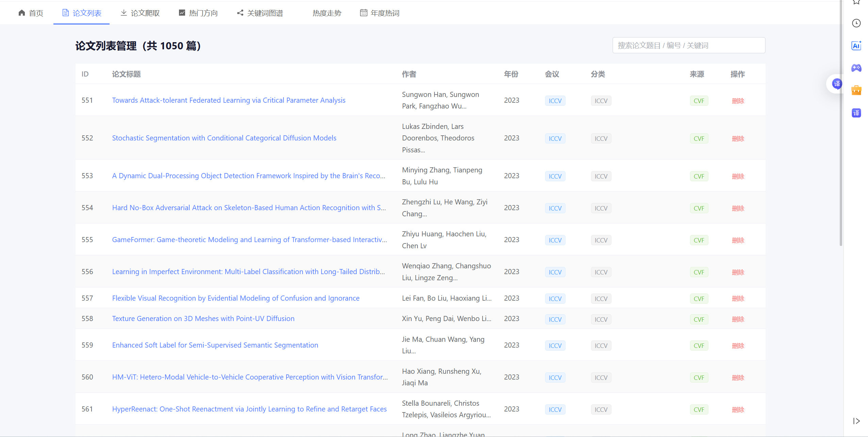Open paper 'Stochastic Segmentation with Conditional Categorical Diffusion'
Screen dimensions: 868x437
[224, 138]
